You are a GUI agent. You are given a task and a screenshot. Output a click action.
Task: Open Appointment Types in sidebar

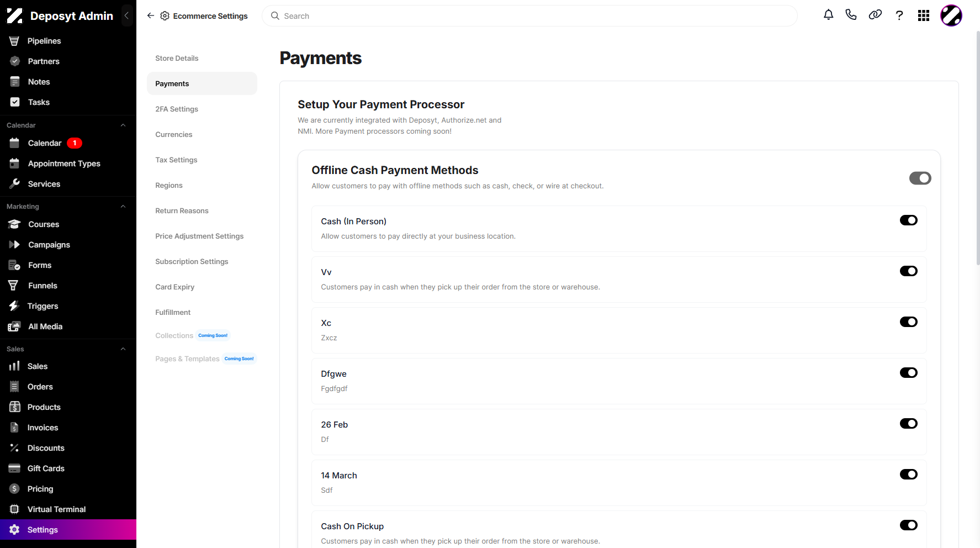(68, 164)
